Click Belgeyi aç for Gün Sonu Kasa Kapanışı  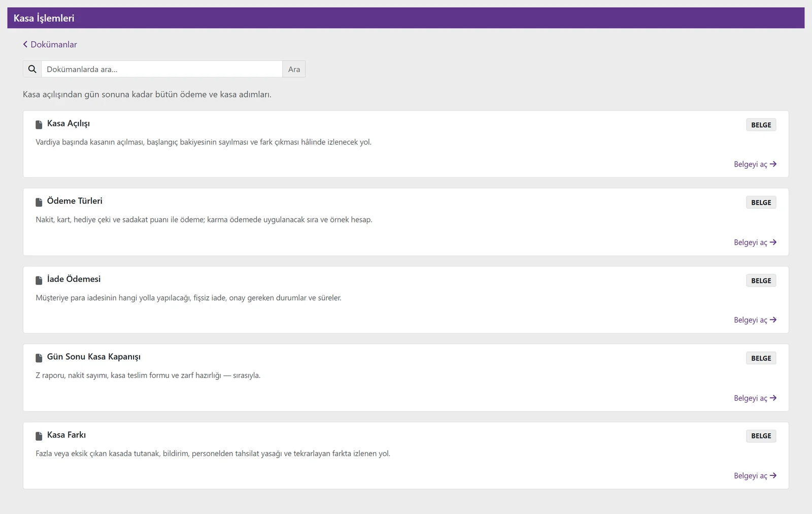coord(755,398)
